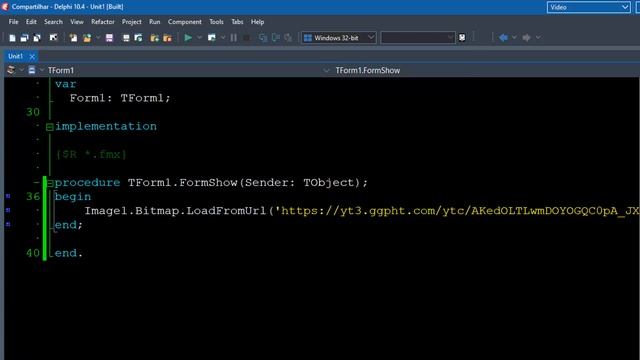Click the Program Reset stop icon
640x360 pixels.
[246, 38]
